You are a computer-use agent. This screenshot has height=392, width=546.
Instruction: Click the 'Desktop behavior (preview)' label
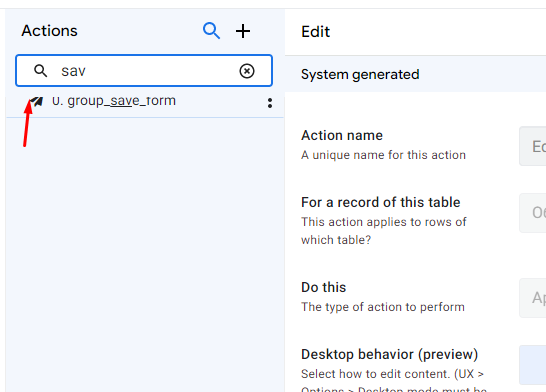coord(390,354)
